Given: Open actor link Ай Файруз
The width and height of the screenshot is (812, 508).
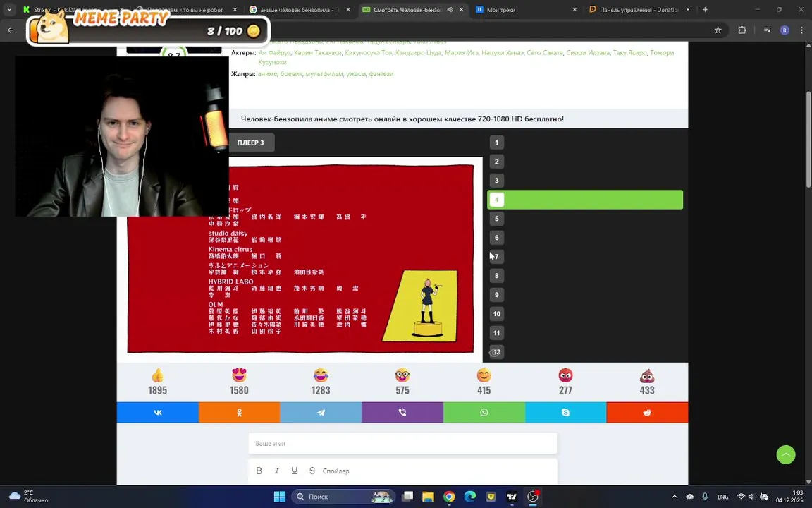Looking at the screenshot, I should point(274,52).
